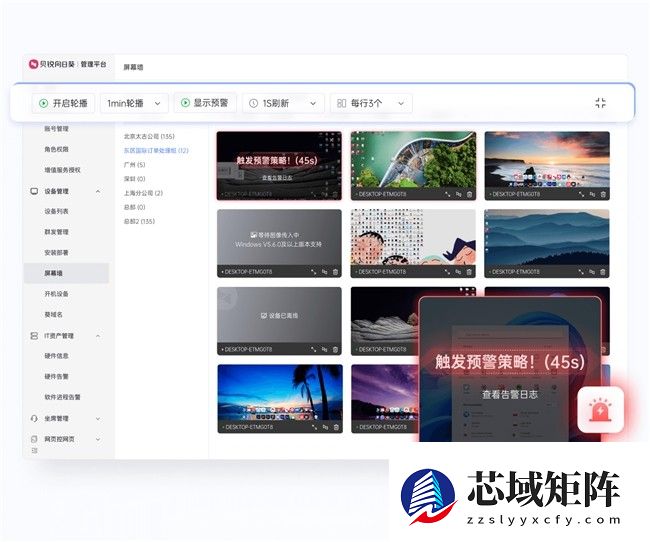
Task: Click the 网页控网页 sidebar icon
Action: pyautogui.click(x=34, y=439)
